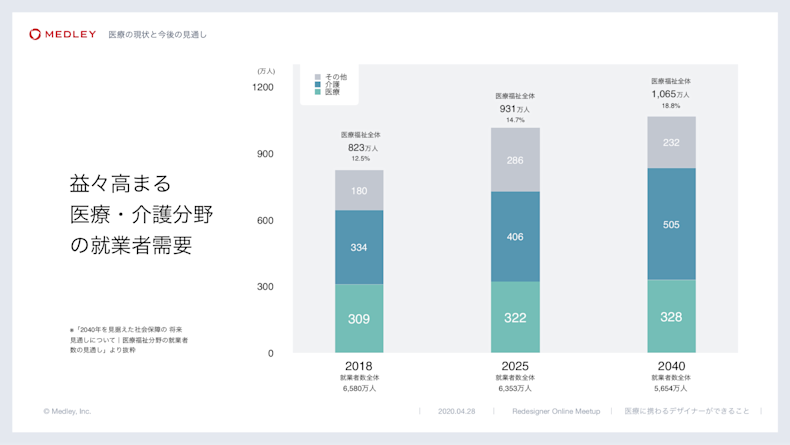The width and height of the screenshot is (790, 445).
Task: Click the 300 y-axis tick label
Action: 265,287
